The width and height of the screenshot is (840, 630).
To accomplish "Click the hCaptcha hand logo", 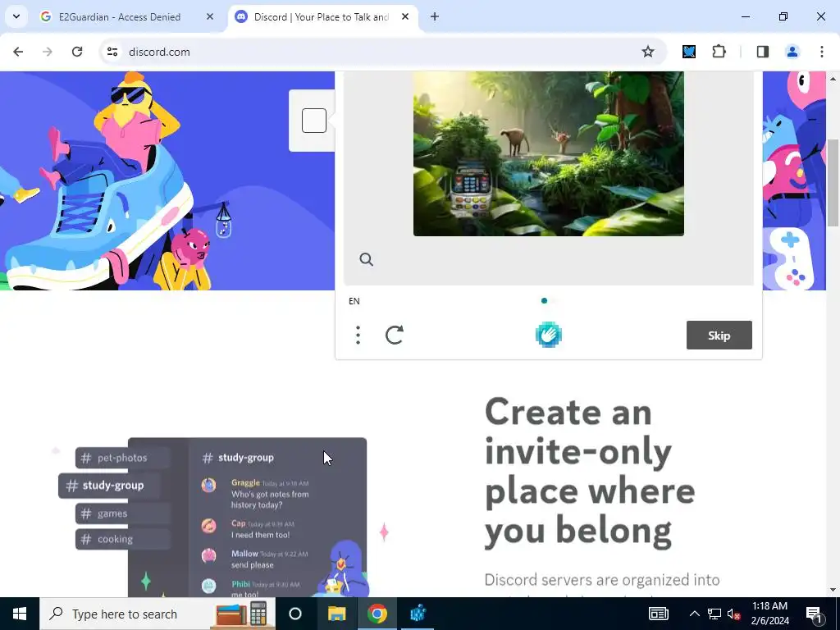I will pos(549,335).
